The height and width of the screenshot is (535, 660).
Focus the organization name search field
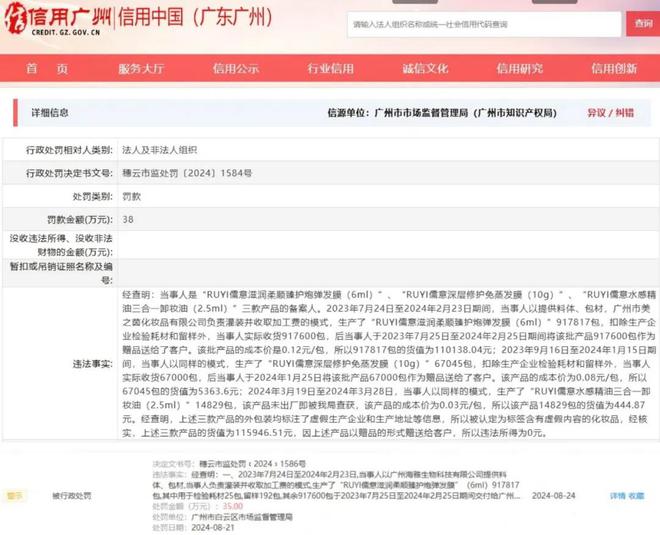[484, 24]
